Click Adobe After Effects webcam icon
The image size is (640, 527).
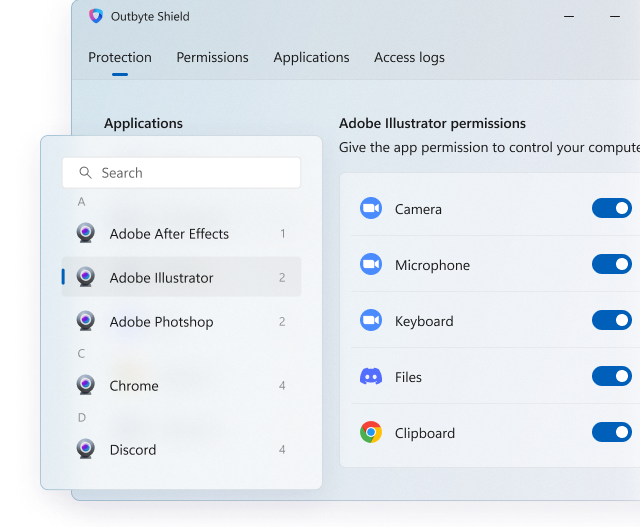(86, 233)
